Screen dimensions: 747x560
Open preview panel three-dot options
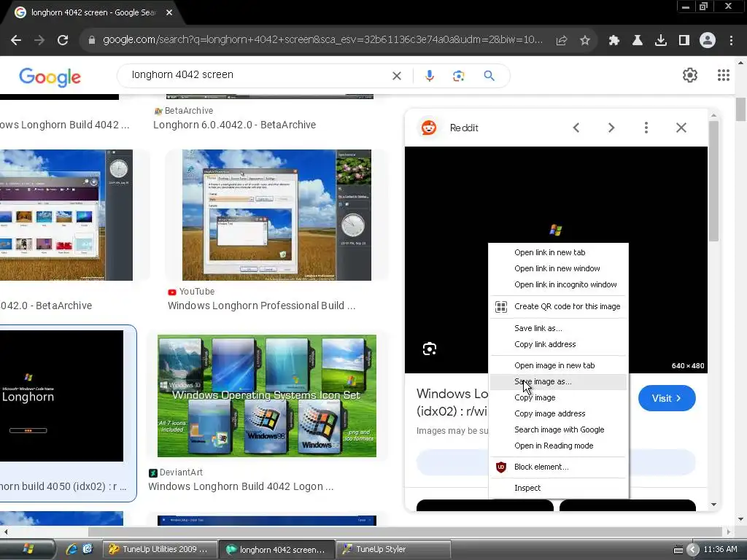[646, 128]
